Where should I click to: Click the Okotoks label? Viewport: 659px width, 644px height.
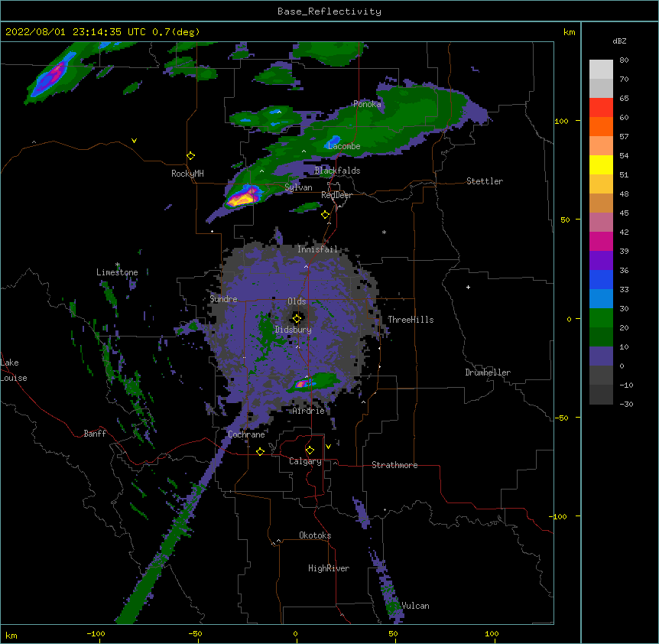[315, 535]
